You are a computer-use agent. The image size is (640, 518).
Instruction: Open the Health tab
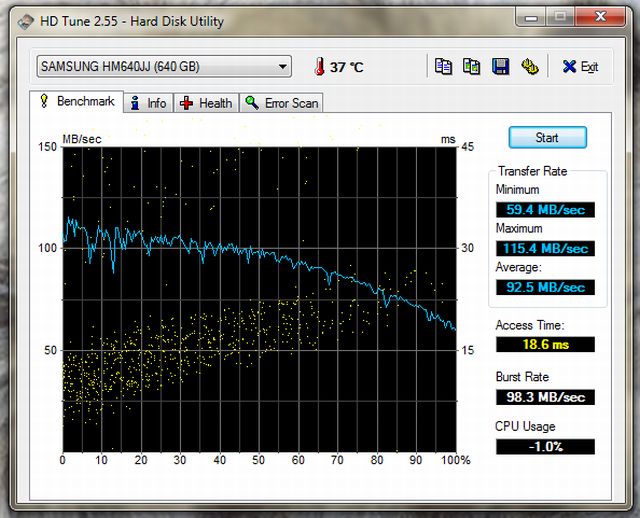click(x=206, y=103)
